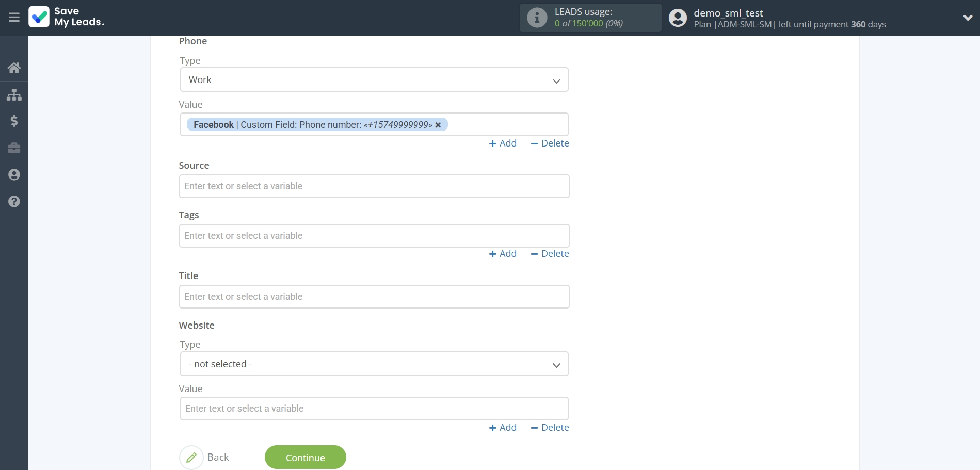Click the briefcase icon in sidebar

pos(14,148)
